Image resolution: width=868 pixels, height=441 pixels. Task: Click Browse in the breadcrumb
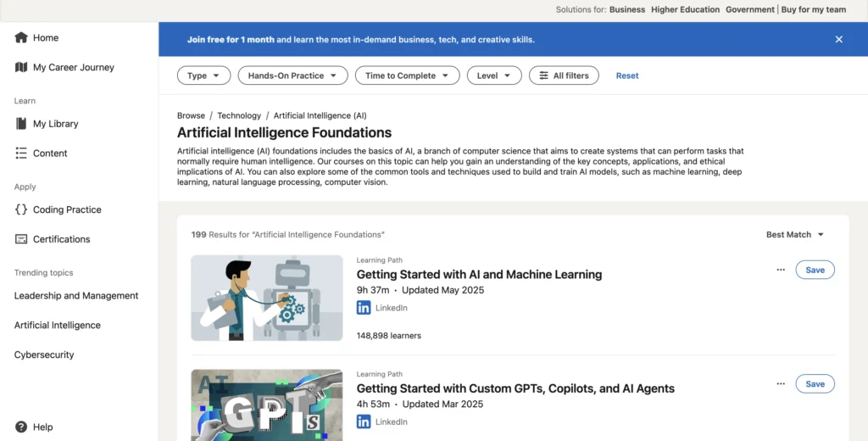click(191, 115)
